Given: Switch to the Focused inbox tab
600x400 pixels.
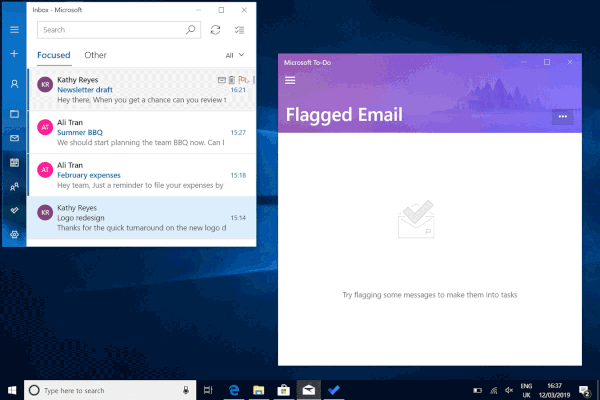Looking at the screenshot, I should click(x=54, y=55).
